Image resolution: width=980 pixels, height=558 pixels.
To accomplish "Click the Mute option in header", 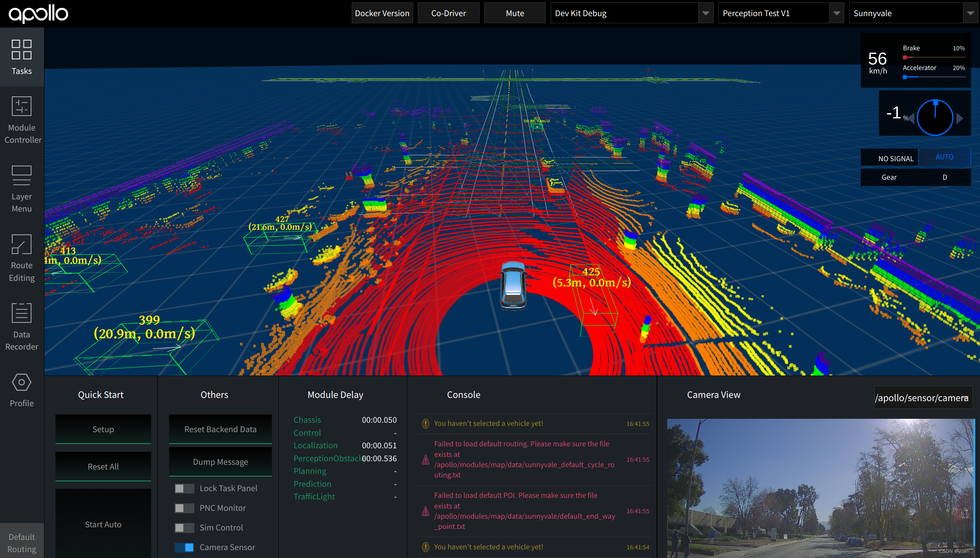I will point(515,13).
